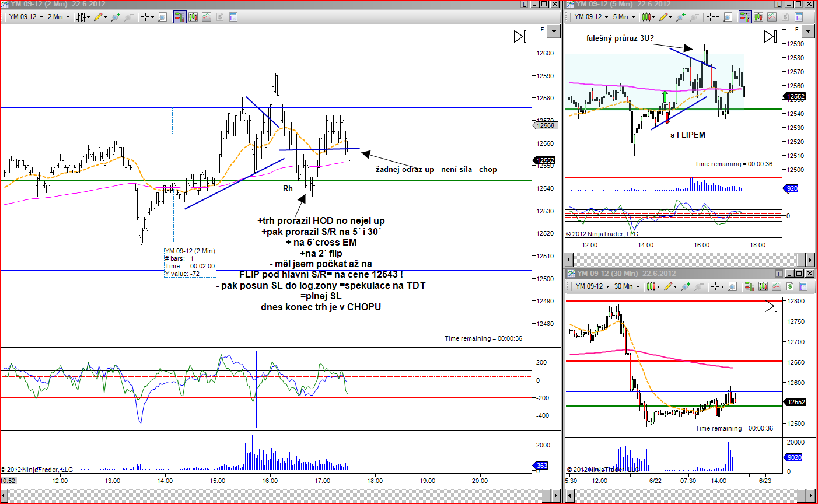Select the 'dnes konec trh je v CHOPU' note line
Image resolution: width=818 pixels, height=504 pixels.
[x=321, y=307]
